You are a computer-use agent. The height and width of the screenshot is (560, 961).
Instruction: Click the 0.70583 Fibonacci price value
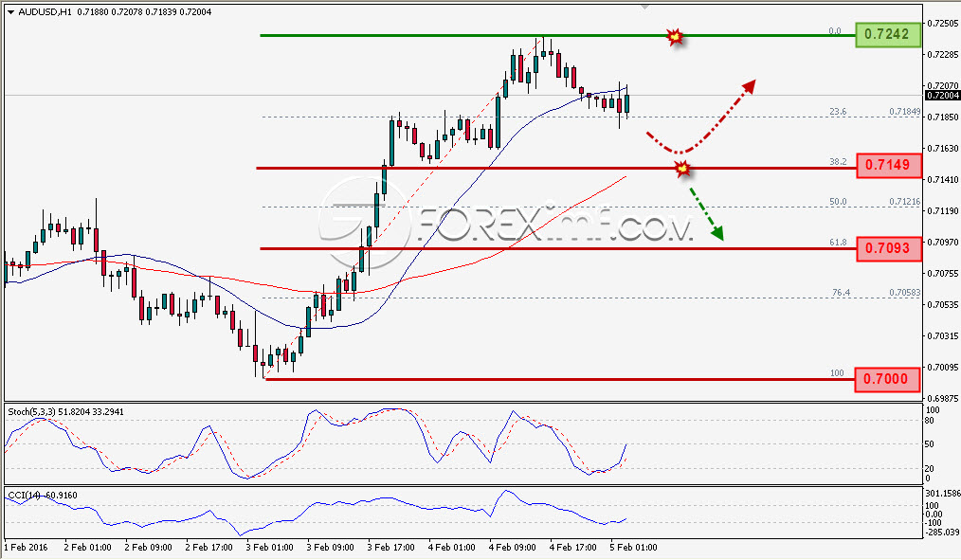pyautogui.click(x=905, y=293)
